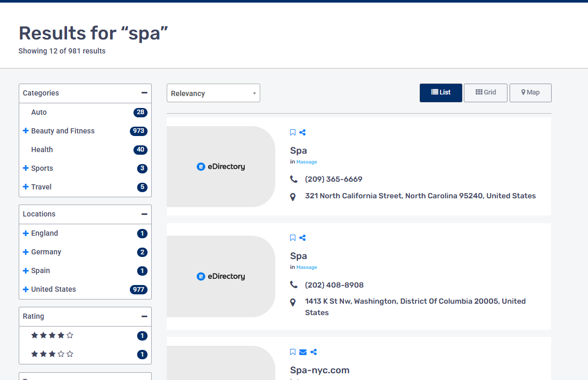
Task: Open the Relevancy sort dropdown
Action: click(213, 93)
